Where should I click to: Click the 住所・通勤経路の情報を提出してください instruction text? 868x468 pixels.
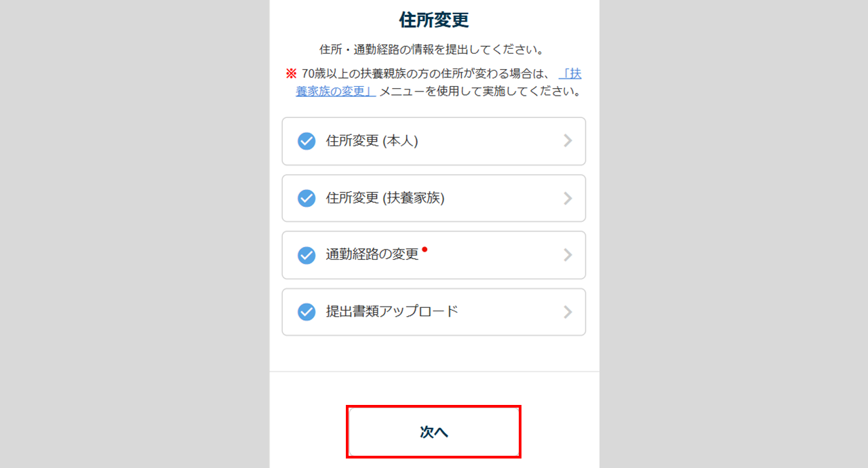click(x=433, y=50)
